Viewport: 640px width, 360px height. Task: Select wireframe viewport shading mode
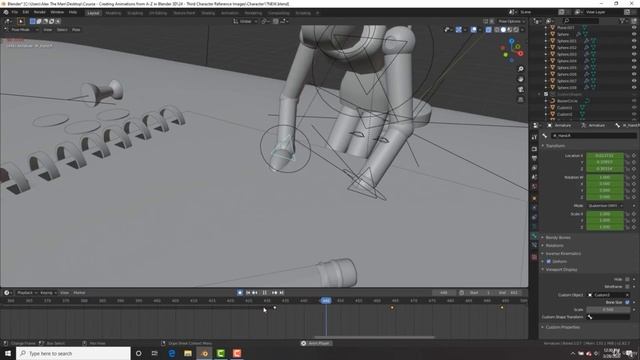[497, 30]
